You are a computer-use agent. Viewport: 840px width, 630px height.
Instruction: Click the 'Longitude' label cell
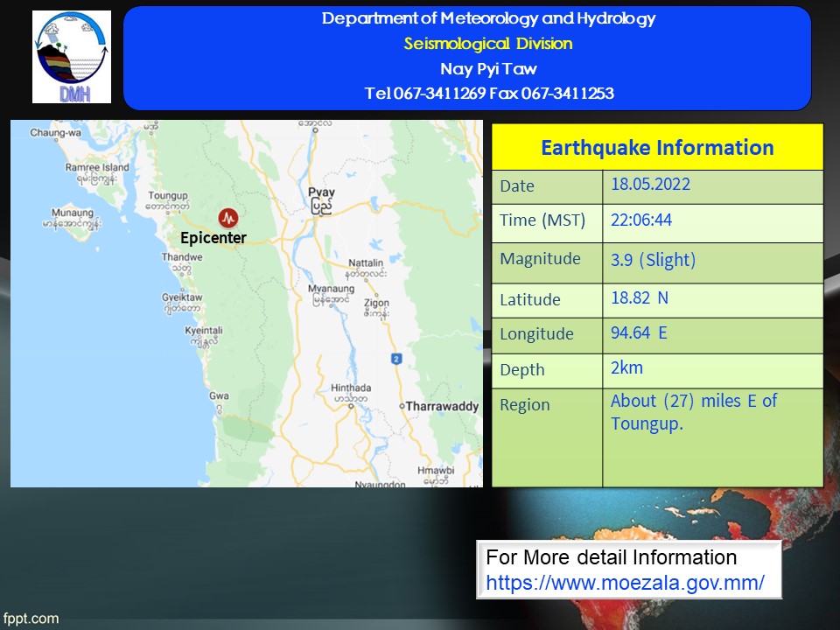(547, 336)
